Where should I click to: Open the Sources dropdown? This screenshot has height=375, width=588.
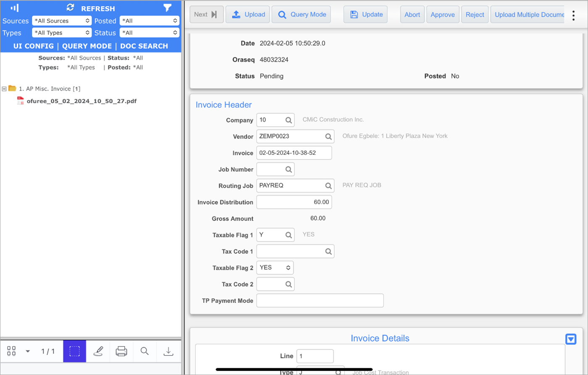[x=62, y=20]
